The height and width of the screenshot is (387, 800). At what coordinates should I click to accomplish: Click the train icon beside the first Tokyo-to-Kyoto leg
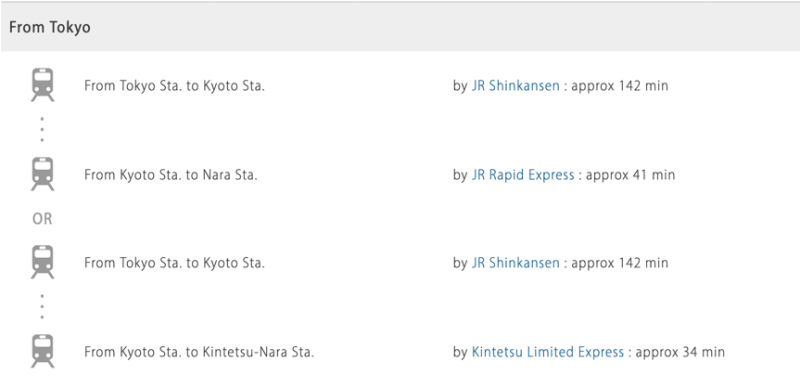[42, 85]
